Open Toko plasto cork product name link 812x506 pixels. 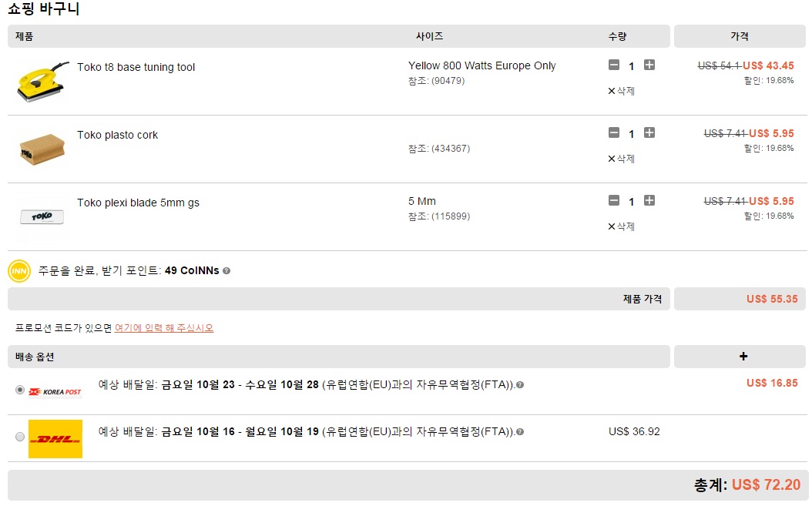[x=118, y=136]
